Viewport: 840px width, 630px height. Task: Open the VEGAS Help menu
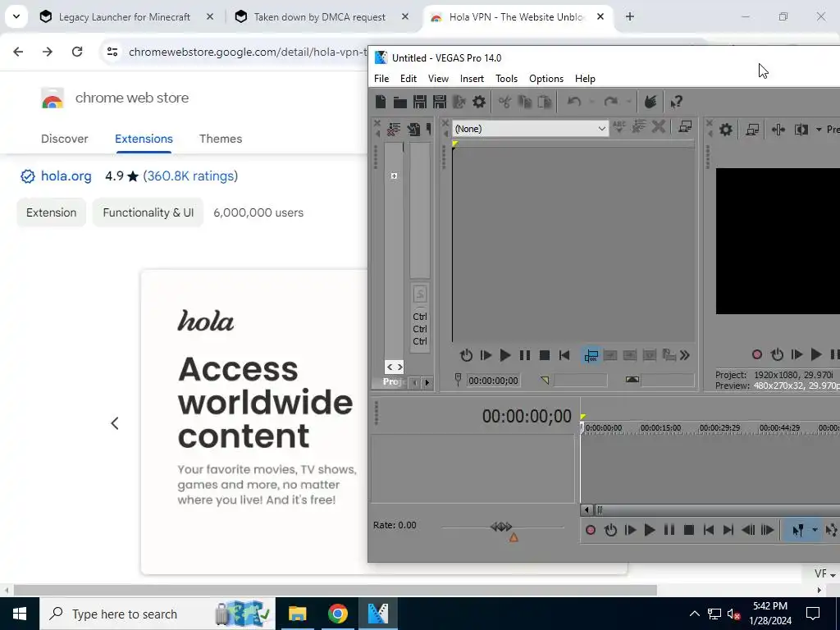pos(585,78)
